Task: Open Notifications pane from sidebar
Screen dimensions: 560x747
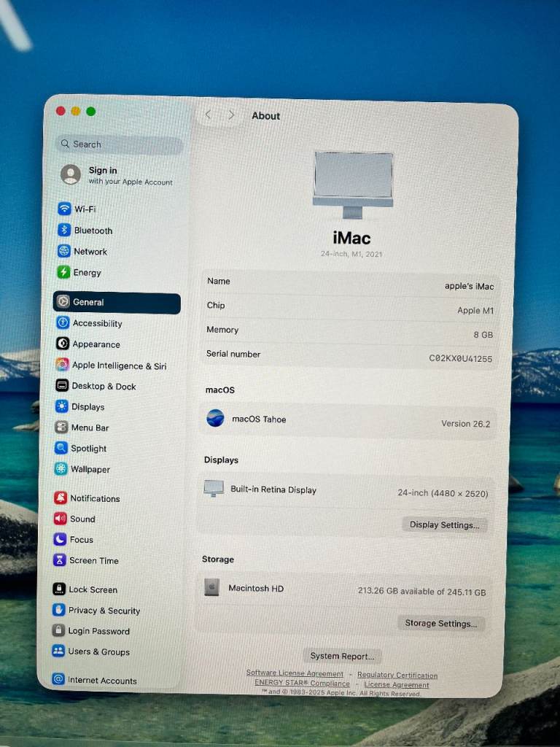Action: (x=95, y=498)
